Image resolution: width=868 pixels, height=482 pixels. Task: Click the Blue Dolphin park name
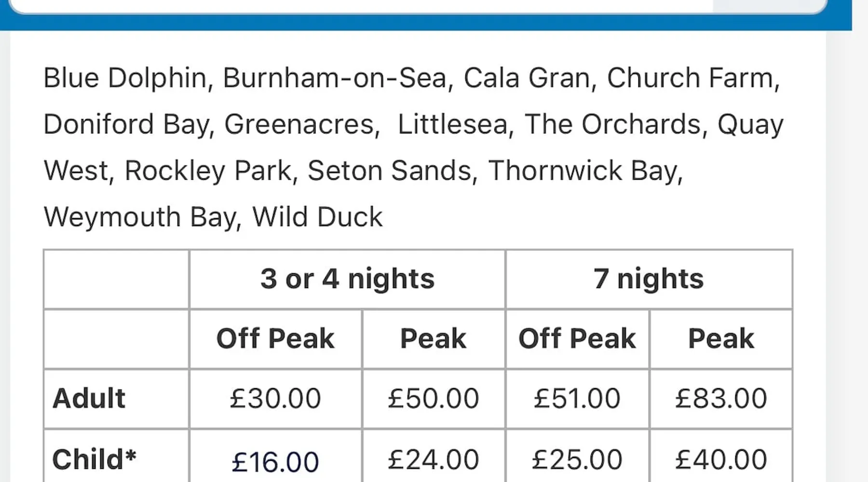coord(125,78)
